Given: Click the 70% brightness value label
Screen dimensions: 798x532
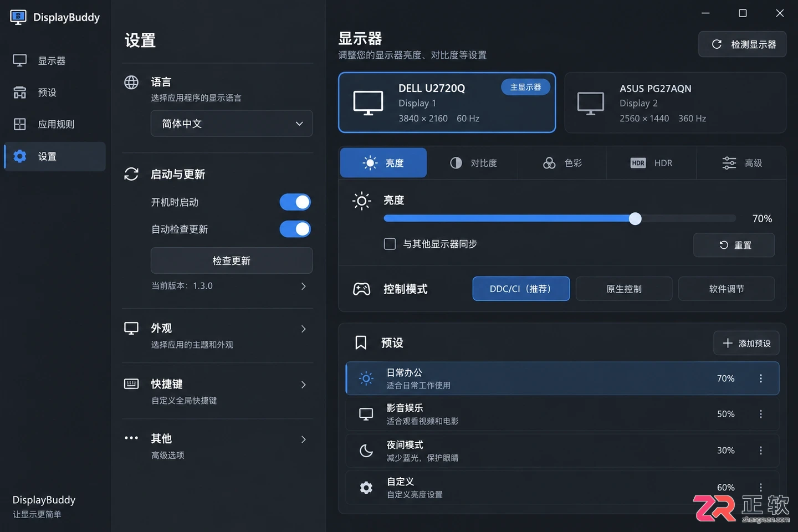Looking at the screenshot, I should [x=762, y=219].
